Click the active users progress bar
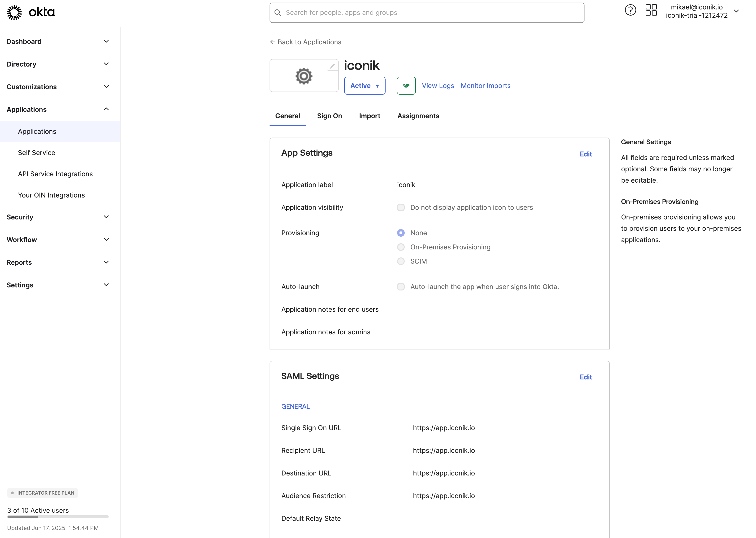Viewport: 756px width, 538px height. [58, 517]
